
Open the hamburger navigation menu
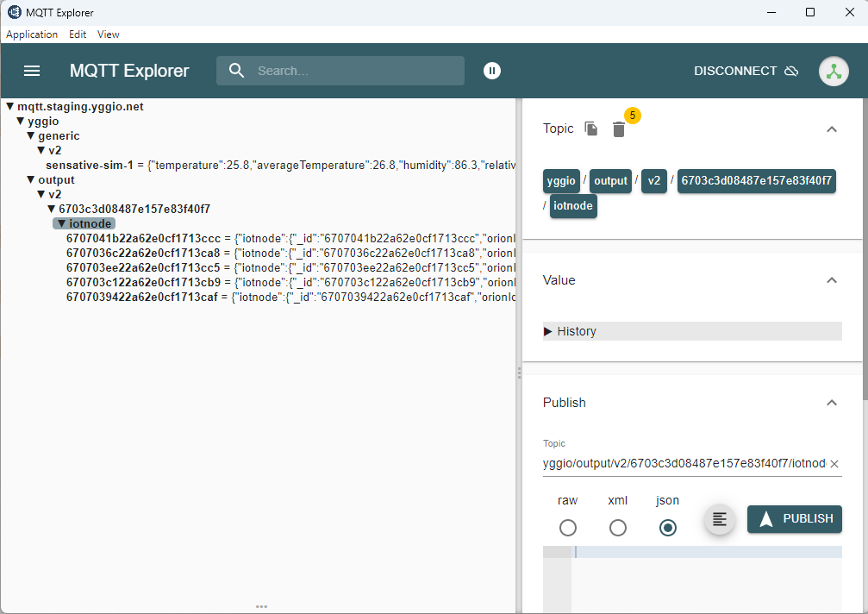click(x=32, y=71)
